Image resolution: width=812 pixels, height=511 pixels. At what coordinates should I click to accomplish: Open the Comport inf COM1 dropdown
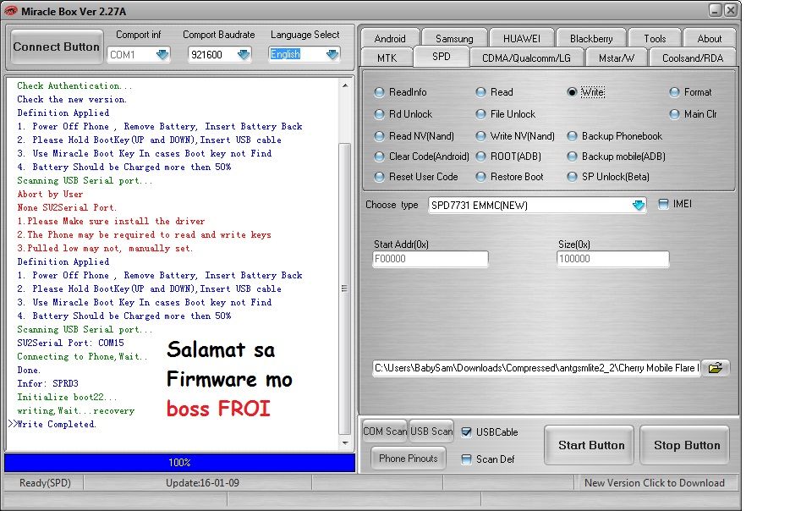(162, 54)
